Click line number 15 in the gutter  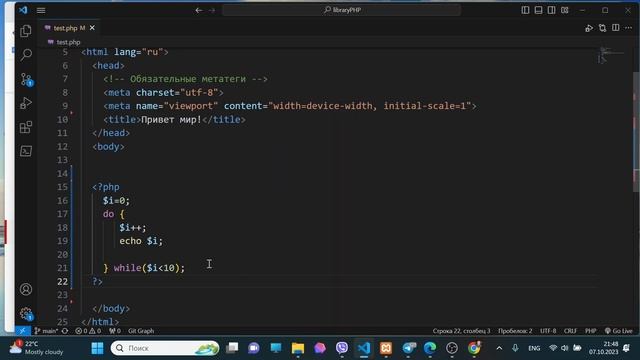[62, 187]
